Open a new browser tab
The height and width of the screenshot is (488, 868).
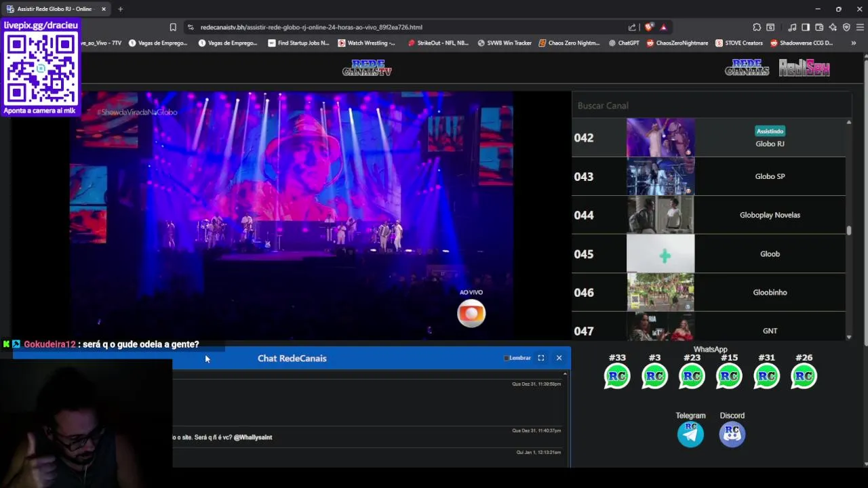coord(120,9)
